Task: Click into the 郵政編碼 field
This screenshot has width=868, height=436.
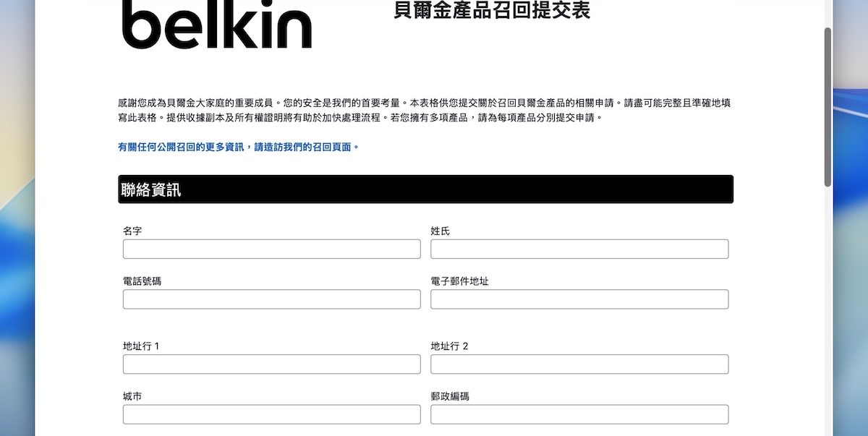Action: click(x=579, y=414)
